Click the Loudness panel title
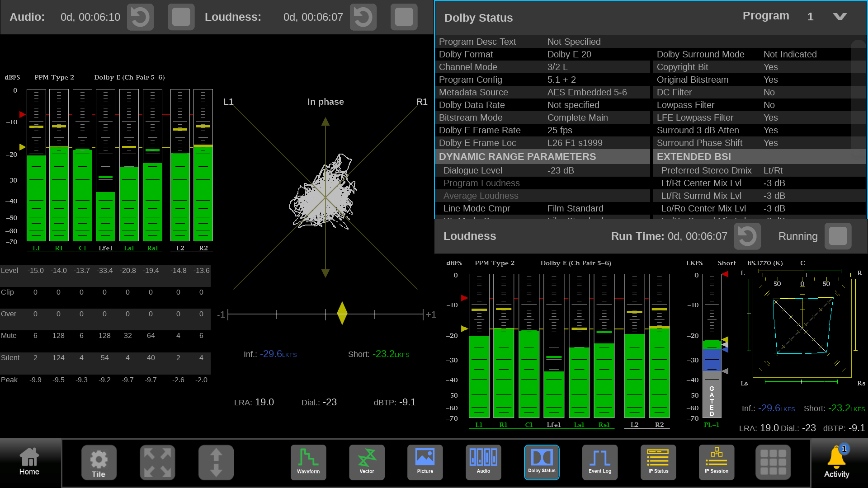The height and width of the screenshot is (488, 868). (x=470, y=236)
